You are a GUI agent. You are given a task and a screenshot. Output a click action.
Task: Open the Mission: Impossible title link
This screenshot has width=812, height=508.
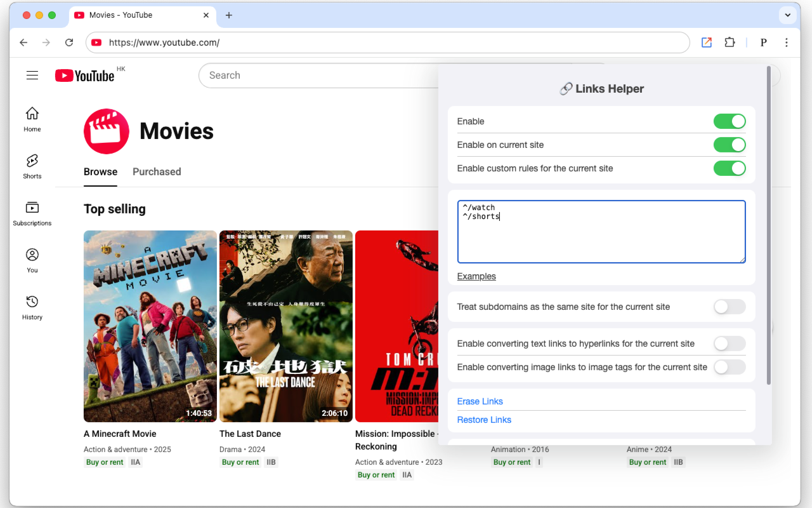[396, 440]
